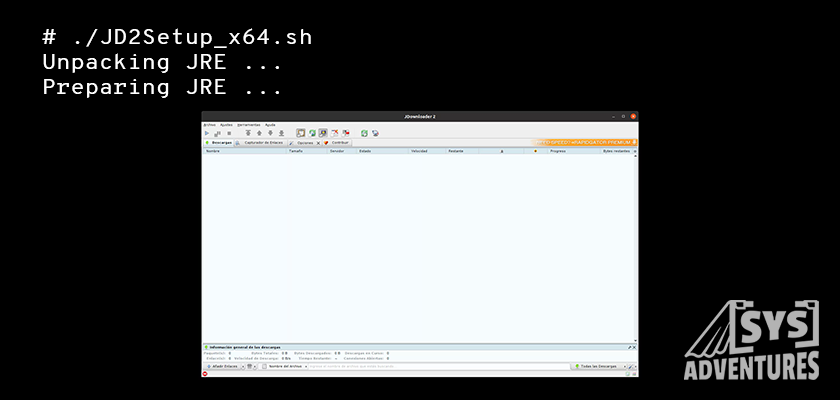Start all downloads with play icon
Viewport: 840px width, 400px height.
coord(207,133)
